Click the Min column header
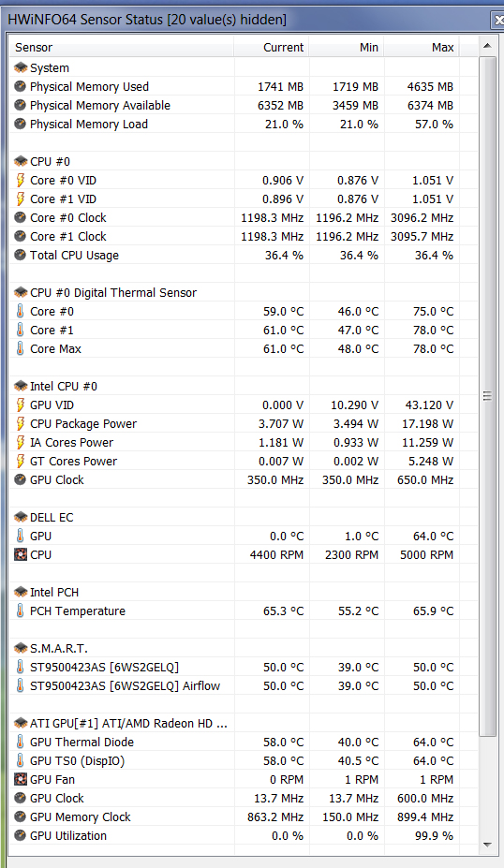The height and width of the screenshot is (868, 504). point(347,47)
